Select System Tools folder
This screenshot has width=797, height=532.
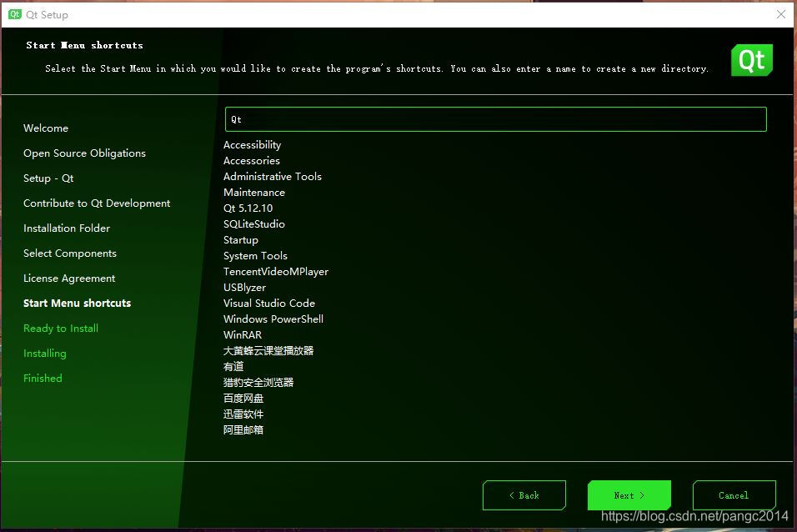pyautogui.click(x=256, y=256)
